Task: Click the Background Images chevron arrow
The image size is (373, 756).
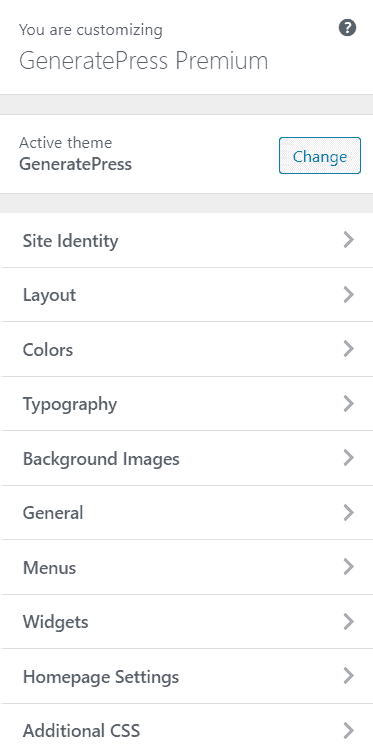Action: tap(349, 458)
